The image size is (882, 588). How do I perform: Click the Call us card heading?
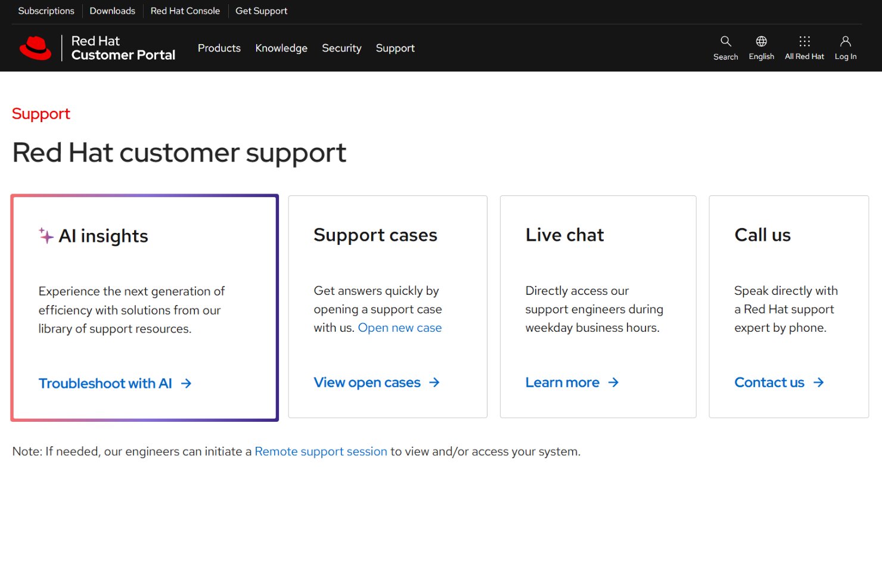762,235
